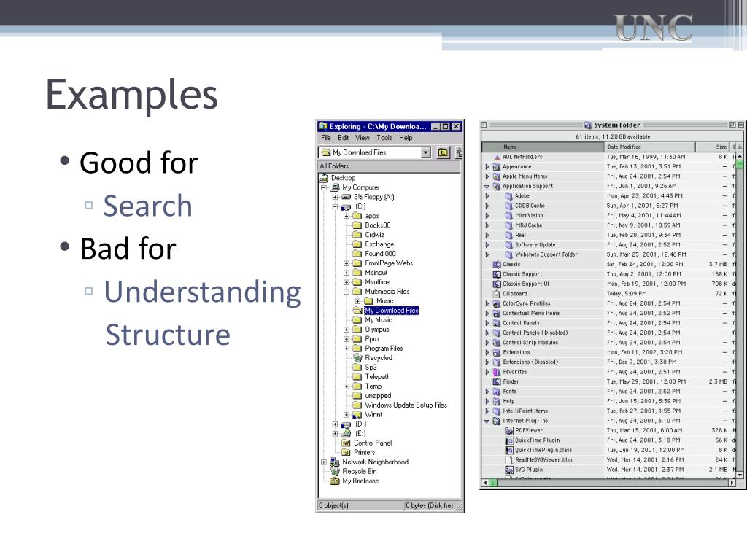Select the PDFViewer plugin icon
747x560 pixels.
(x=508, y=430)
